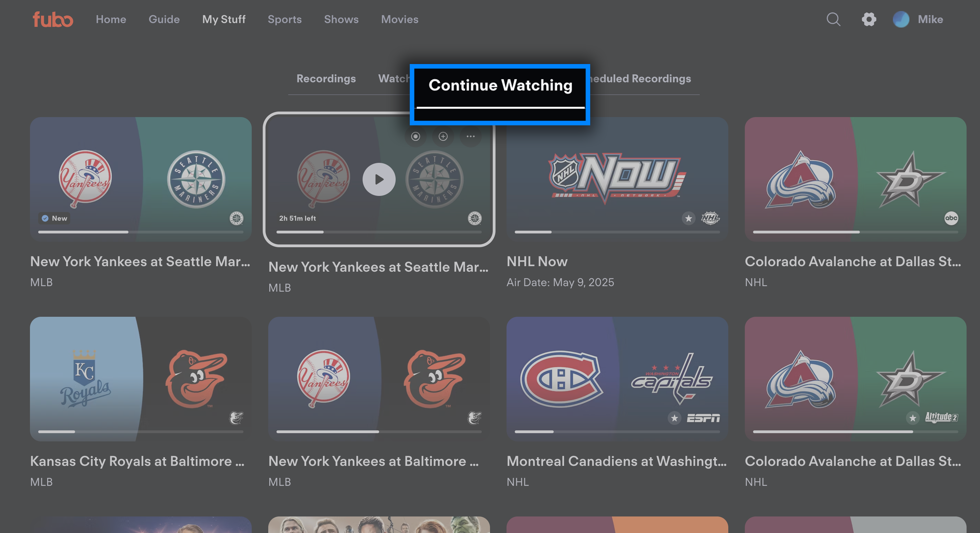Select the My Stuff menu
The image size is (980, 533).
click(x=224, y=19)
